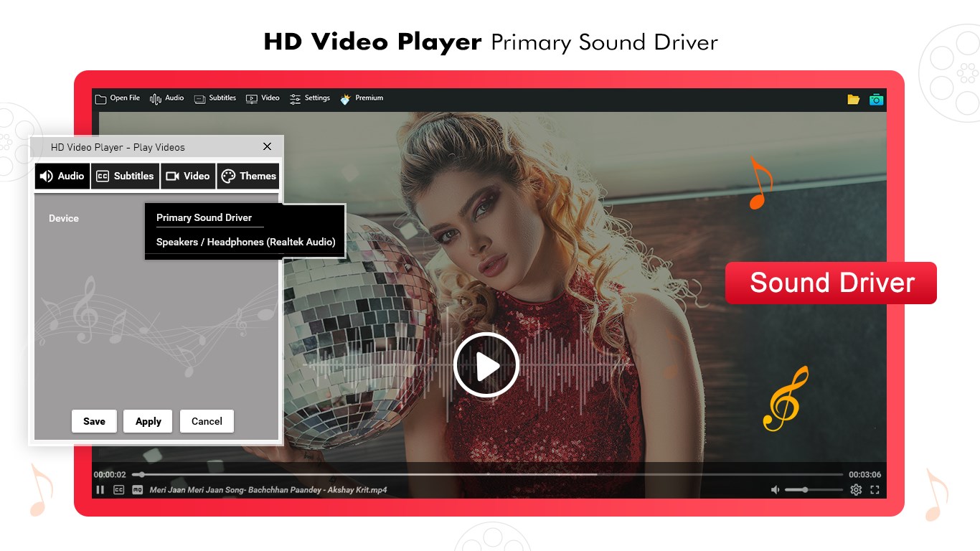Switch to the Subtitles tab in dialog

click(x=126, y=176)
